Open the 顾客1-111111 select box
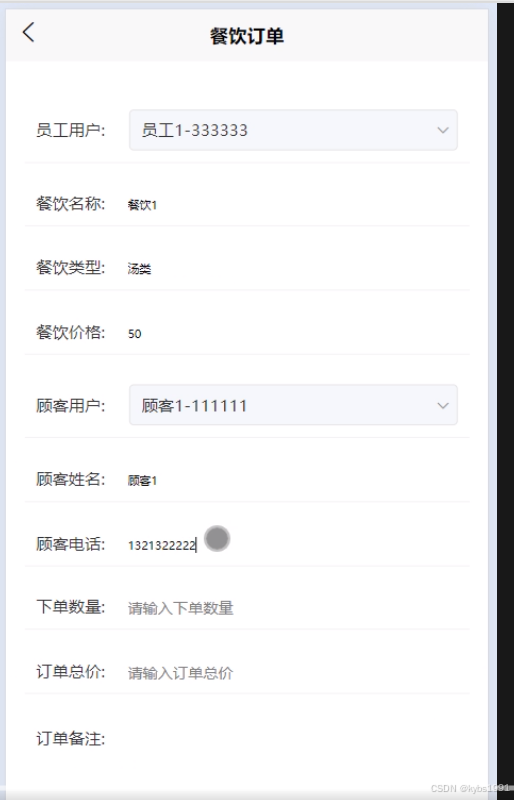514x800 pixels. [293, 405]
